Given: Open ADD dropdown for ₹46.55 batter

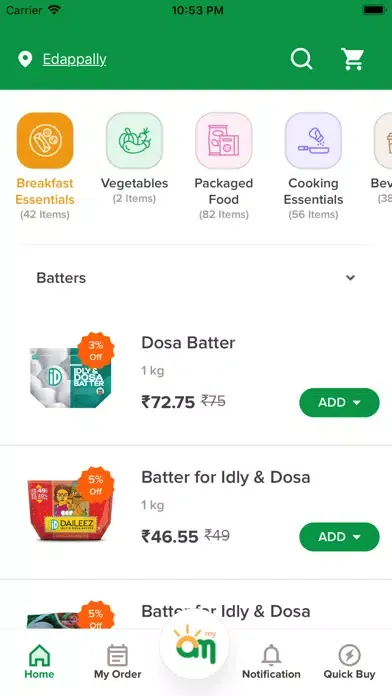Looking at the screenshot, I should (x=339, y=537).
